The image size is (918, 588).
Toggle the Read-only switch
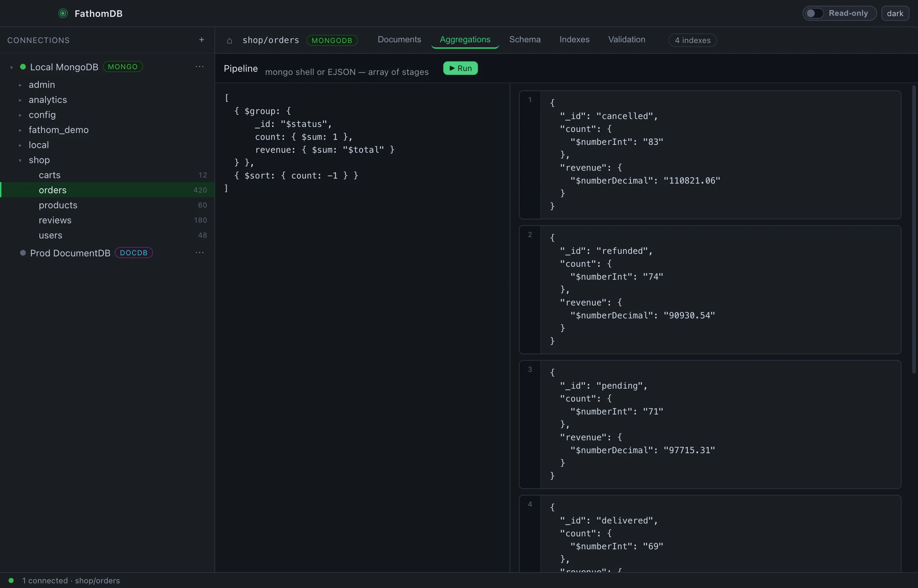click(814, 13)
